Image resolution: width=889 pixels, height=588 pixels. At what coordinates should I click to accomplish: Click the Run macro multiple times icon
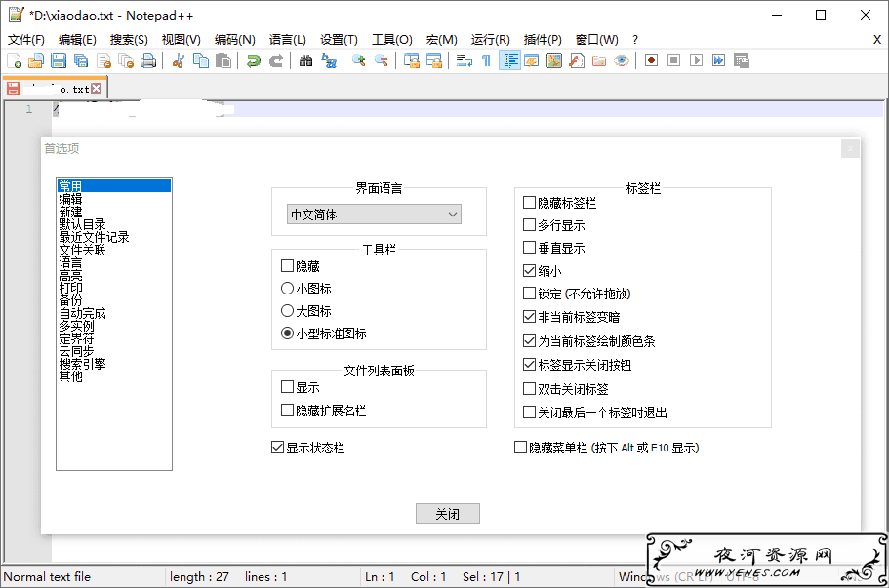pyautogui.click(x=719, y=60)
